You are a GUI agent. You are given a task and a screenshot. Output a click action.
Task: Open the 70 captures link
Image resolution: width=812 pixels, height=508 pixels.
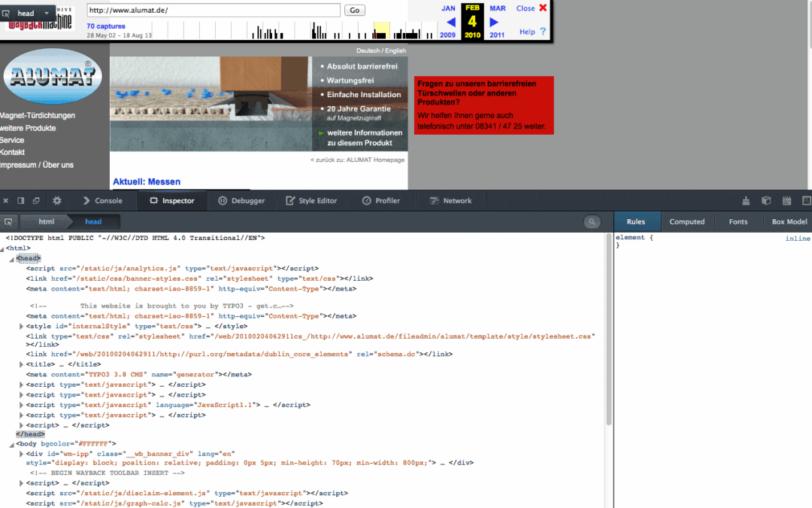coord(106,26)
